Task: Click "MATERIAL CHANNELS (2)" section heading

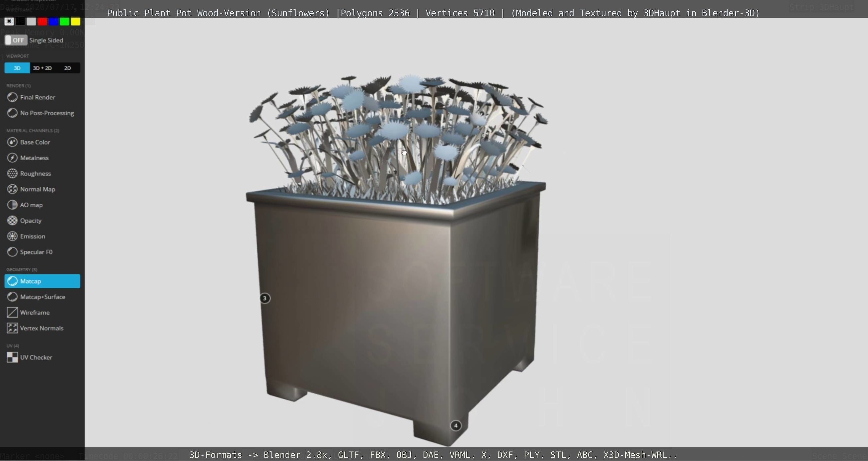Action: point(33,131)
